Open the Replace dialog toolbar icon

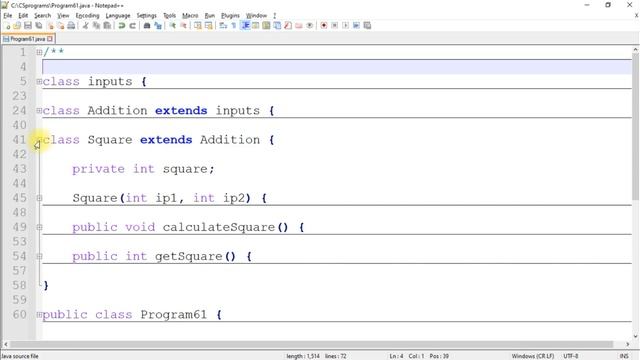coord(158,25)
